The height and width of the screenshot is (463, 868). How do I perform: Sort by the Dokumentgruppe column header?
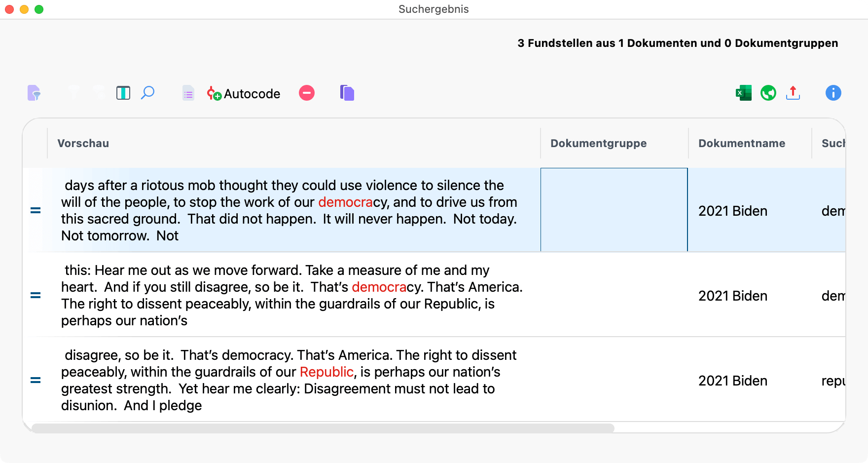[598, 143]
